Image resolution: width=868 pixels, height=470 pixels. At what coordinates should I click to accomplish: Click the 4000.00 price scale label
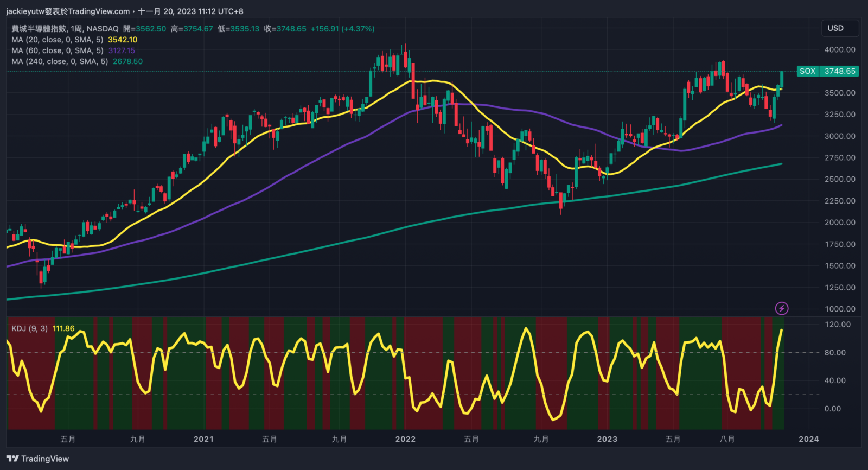click(x=840, y=49)
